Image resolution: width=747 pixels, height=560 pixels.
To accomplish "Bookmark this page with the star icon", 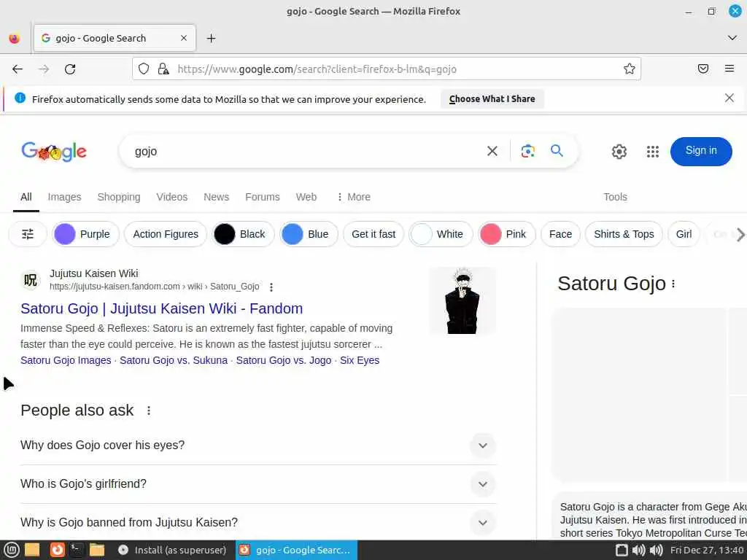I will tap(629, 69).
